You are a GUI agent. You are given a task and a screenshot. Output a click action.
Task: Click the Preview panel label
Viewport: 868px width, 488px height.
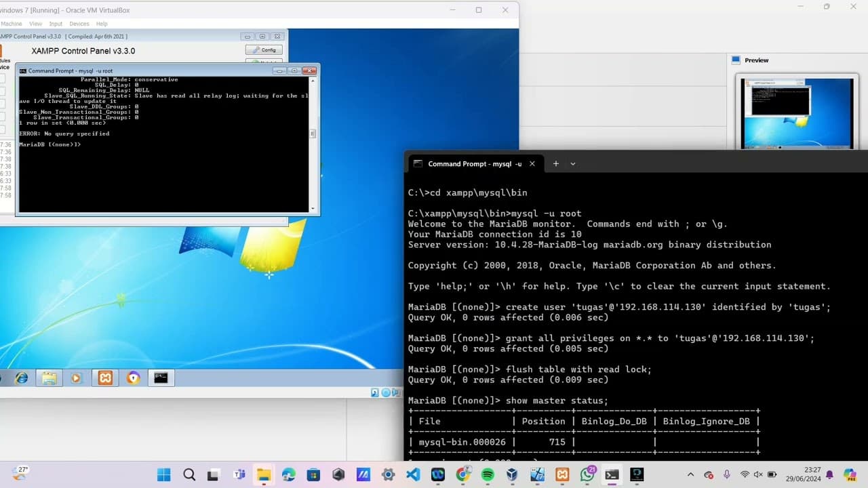click(757, 60)
